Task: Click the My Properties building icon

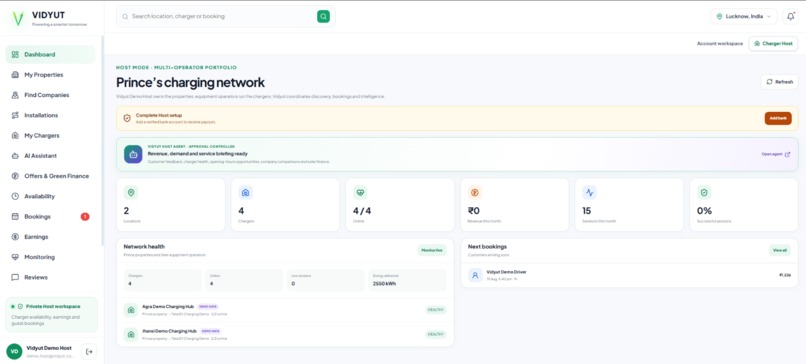Action: point(15,75)
